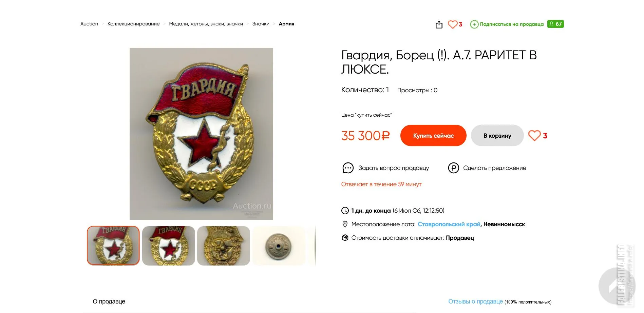Open Отзывы о продавце reviews link
Image resolution: width=644 pixels, height=313 pixels.
475,301
